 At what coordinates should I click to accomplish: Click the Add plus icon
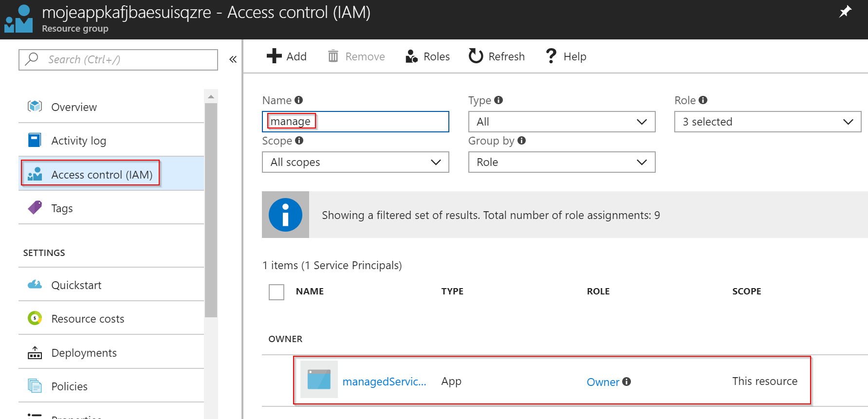274,56
